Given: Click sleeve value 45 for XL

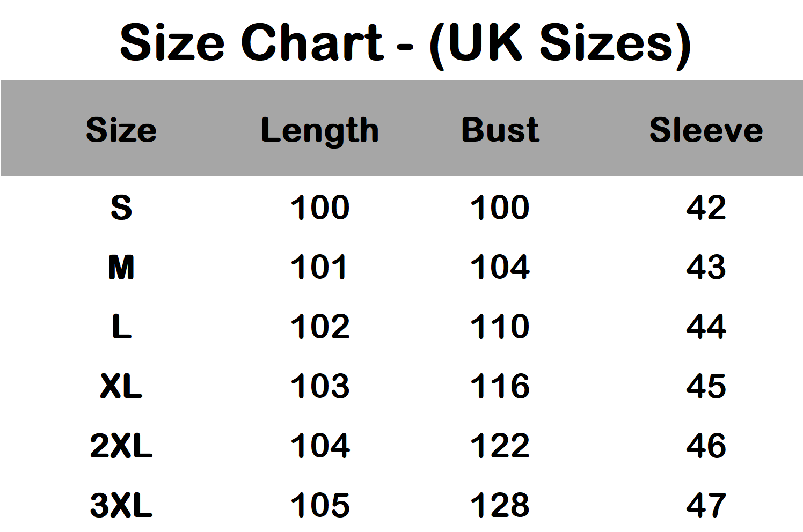Looking at the screenshot, I should tap(706, 386).
